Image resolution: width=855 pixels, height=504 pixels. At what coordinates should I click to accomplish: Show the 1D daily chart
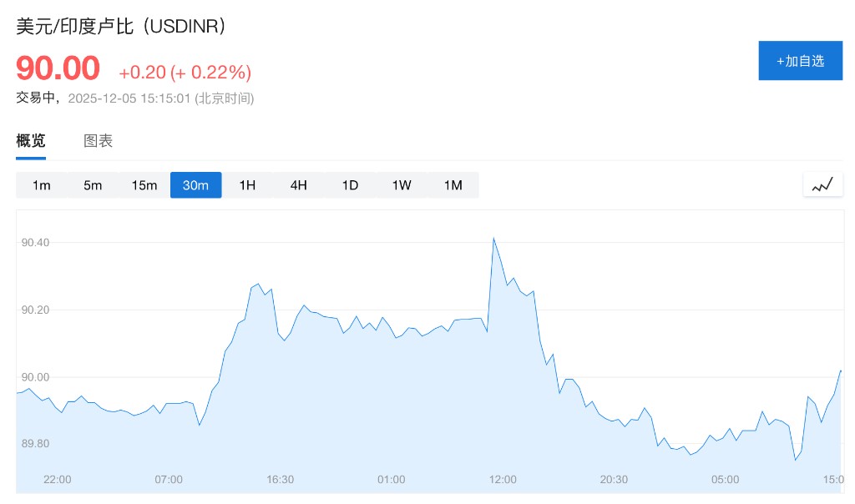pyautogui.click(x=350, y=185)
